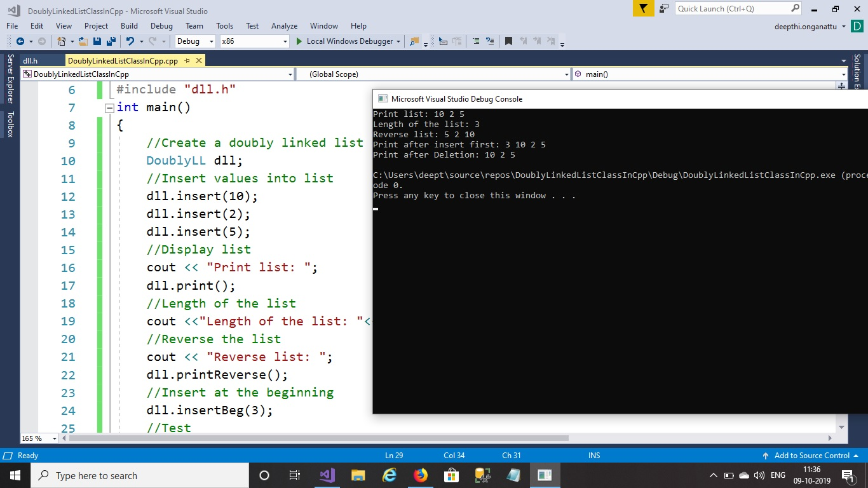Image resolution: width=868 pixels, height=488 pixels.
Task: Open the Server Explorer side tab
Action: tap(10, 79)
